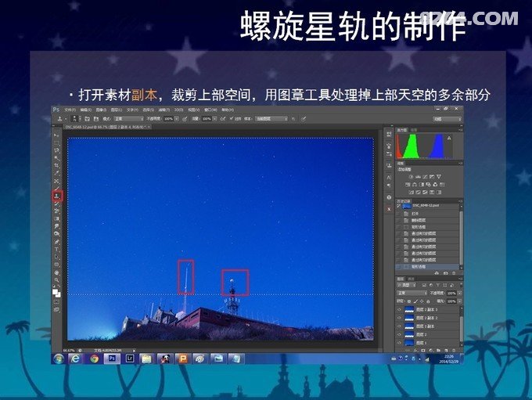This screenshot has width=532, height=400.
Task: Toggle visibility of the bottom layer
Action: point(400,342)
